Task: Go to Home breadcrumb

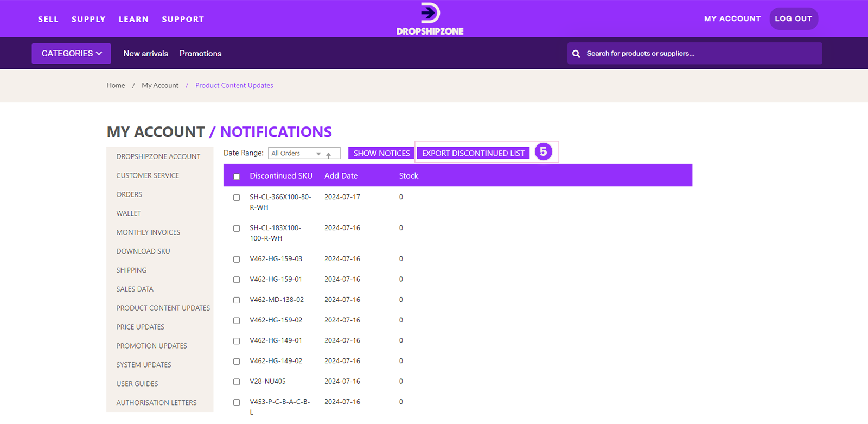Action: point(116,86)
